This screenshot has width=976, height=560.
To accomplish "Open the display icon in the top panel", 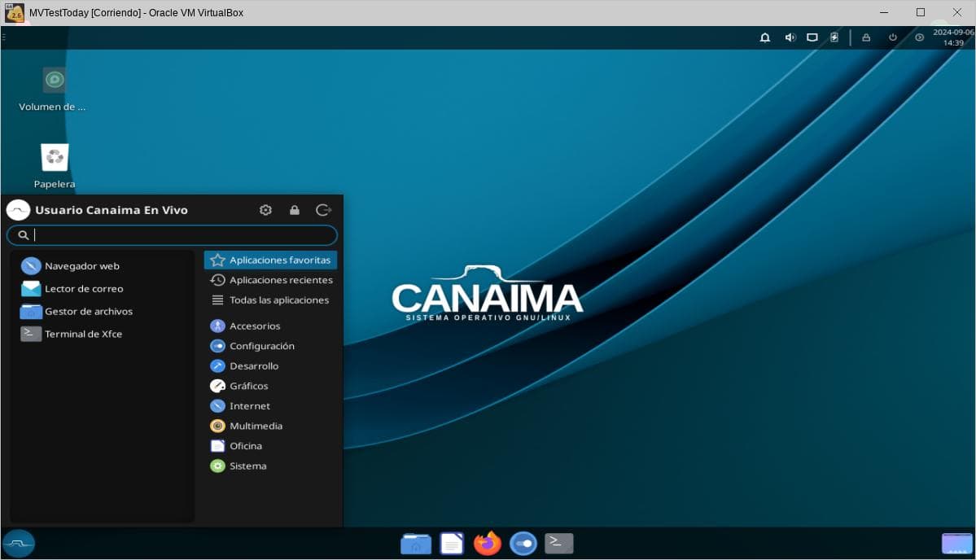I will click(x=812, y=37).
